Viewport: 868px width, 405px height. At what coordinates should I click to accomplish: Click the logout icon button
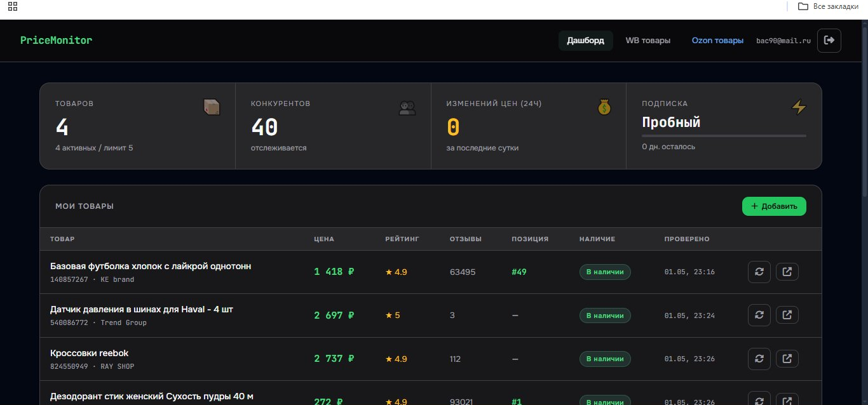[x=829, y=40]
